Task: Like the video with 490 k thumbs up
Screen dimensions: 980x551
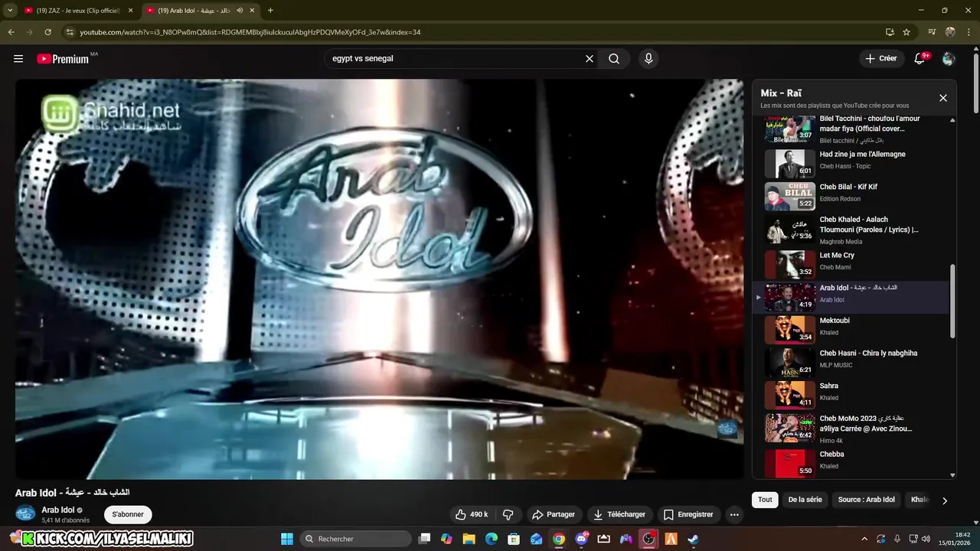Action: (x=472, y=514)
